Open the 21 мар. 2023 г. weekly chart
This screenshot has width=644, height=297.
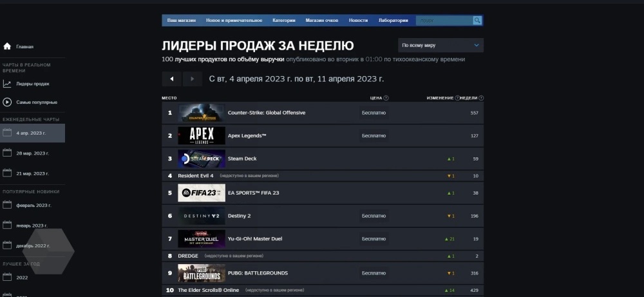32,173
